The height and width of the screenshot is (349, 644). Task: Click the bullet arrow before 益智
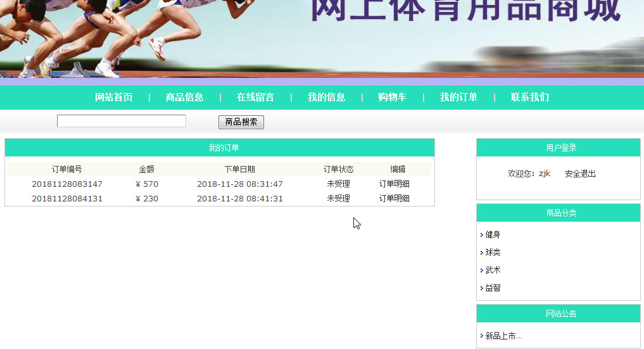[x=482, y=288]
